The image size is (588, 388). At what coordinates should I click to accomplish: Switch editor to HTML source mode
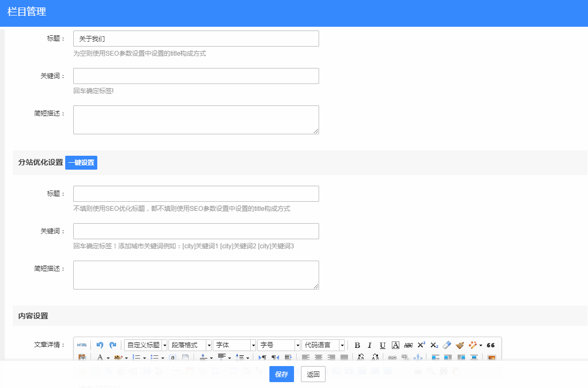click(x=82, y=345)
